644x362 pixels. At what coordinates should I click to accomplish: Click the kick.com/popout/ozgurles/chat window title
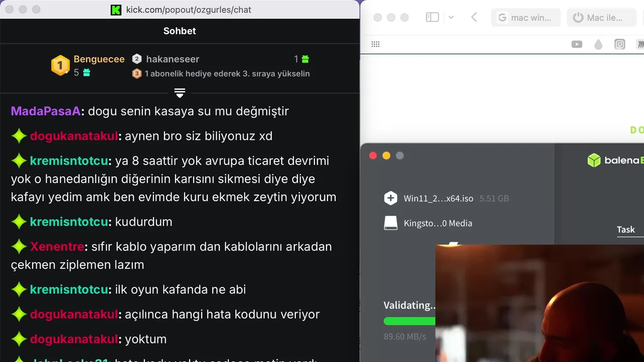point(189,10)
